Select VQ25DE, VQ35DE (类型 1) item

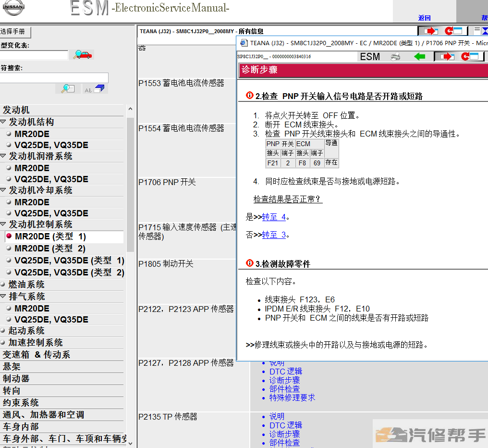tap(69, 261)
